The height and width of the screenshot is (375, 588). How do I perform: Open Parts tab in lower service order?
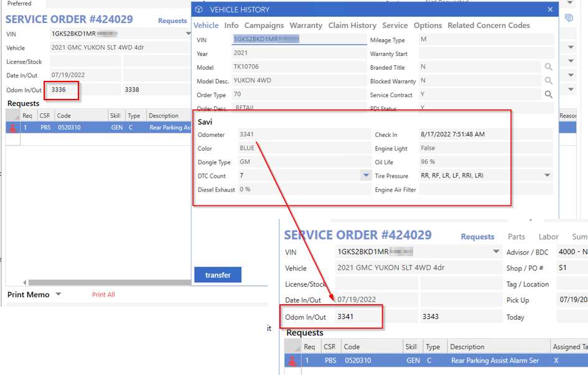click(x=516, y=236)
